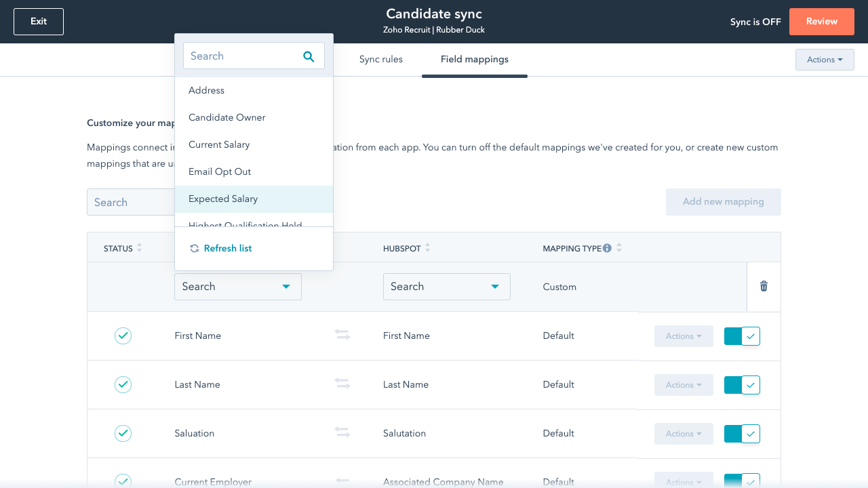
Task: Click the sync arrows icon on Saluation row
Action: [342, 432]
